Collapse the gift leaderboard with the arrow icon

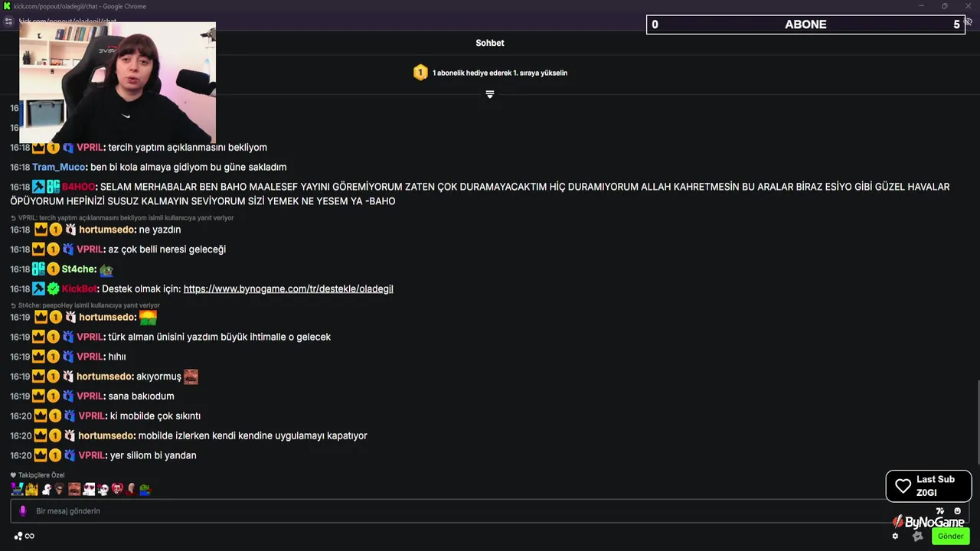coord(490,94)
